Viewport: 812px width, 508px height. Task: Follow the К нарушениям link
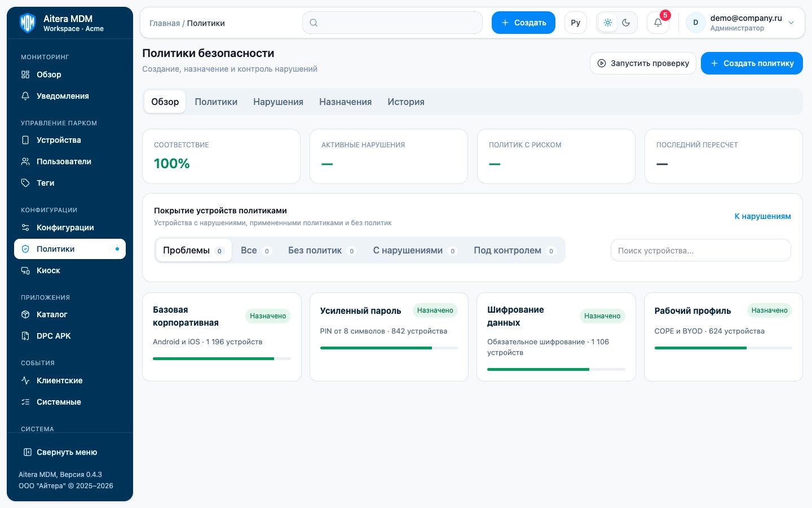pyautogui.click(x=762, y=216)
